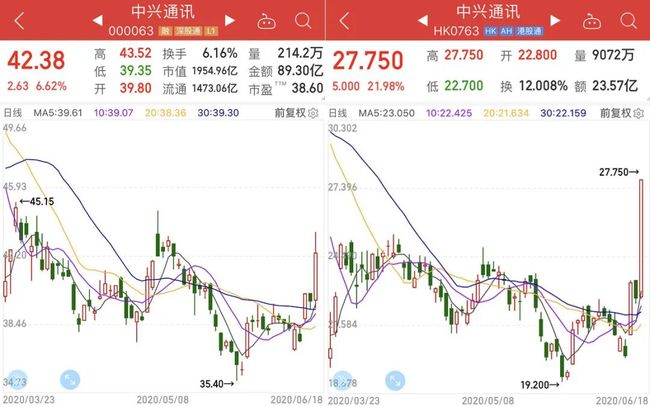Open chart settings gear on left chart
The height and width of the screenshot is (407, 650).
click(313, 113)
